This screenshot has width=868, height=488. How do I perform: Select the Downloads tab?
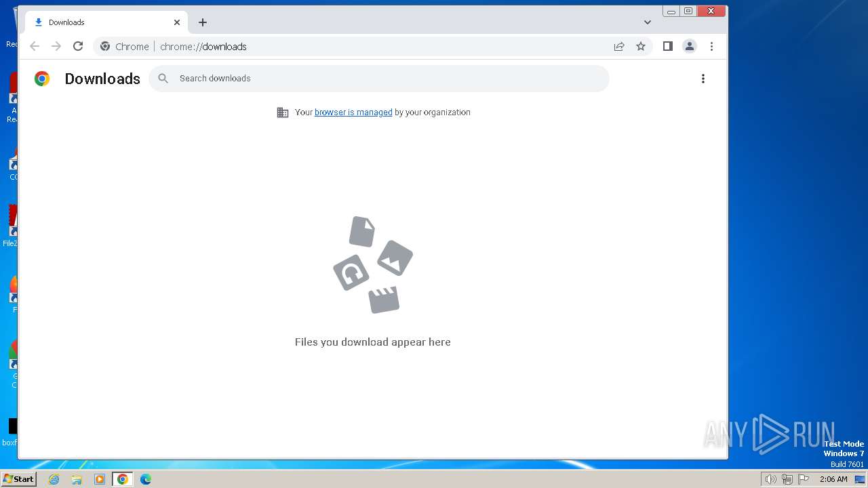(106, 22)
